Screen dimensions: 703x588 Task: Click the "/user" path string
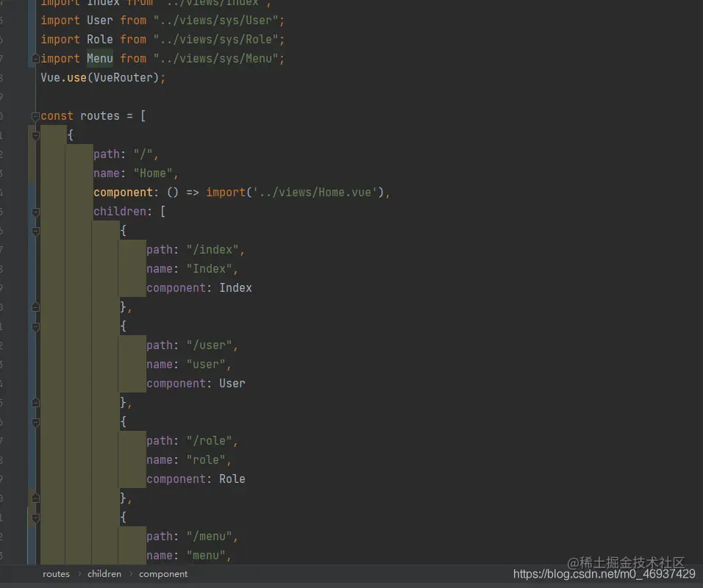coord(210,345)
